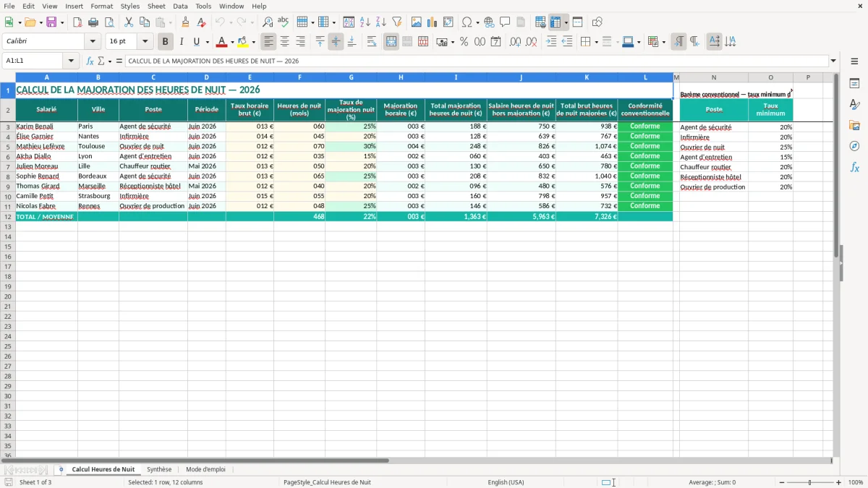The width and height of the screenshot is (868, 488).
Task: Insert a comment
Action: 505,22
